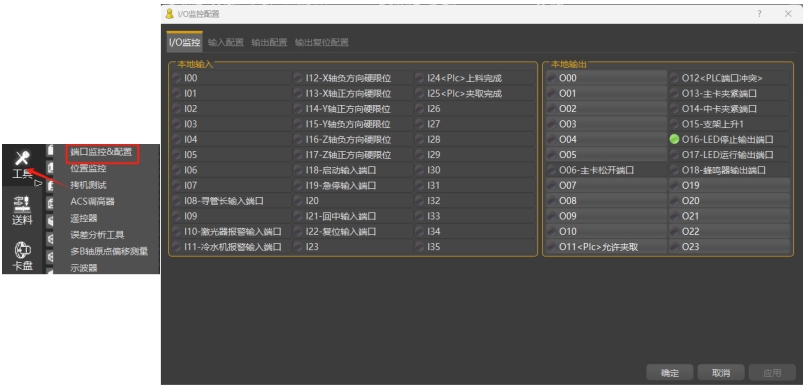The width and height of the screenshot is (807, 389).
Task: Toggle output O00 button
Action: point(606,78)
